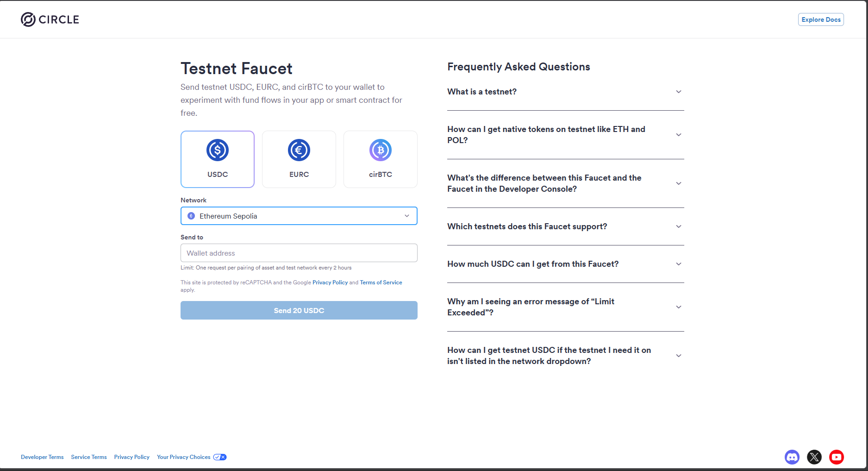Click the Send 20 USDC button
Image resolution: width=868 pixels, height=471 pixels.
pos(299,310)
